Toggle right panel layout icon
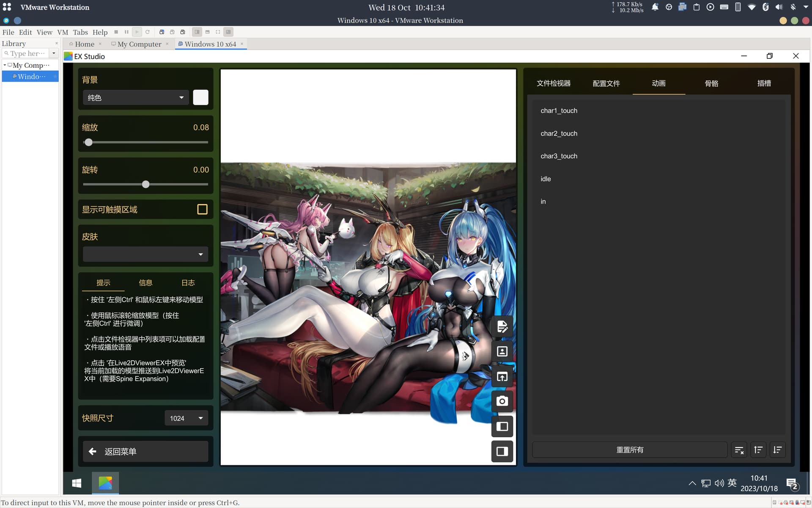812x508 pixels. click(x=502, y=451)
